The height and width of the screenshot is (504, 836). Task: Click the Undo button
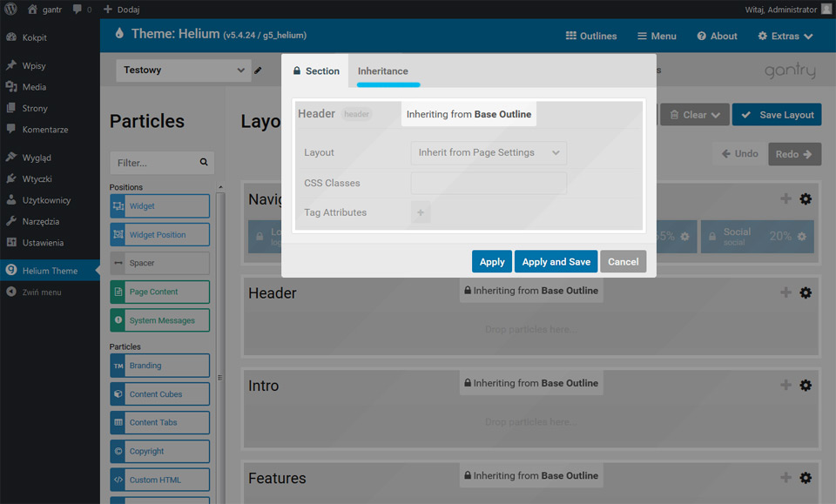[x=739, y=154]
